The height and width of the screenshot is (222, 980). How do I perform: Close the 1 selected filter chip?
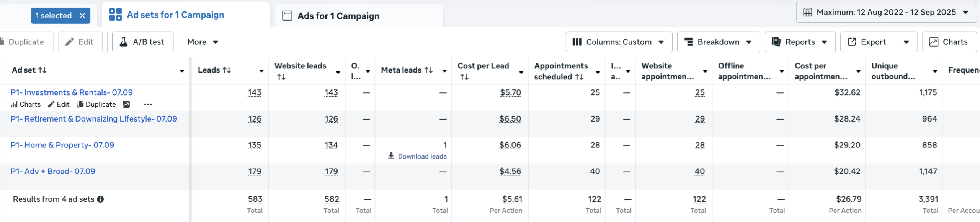[x=82, y=16]
